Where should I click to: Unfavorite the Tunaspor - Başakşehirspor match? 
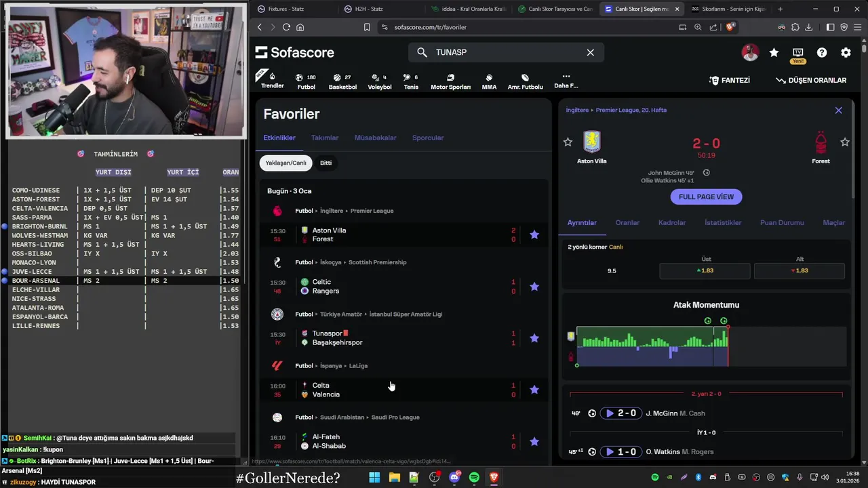pyautogui.click(x=534, y=338)
